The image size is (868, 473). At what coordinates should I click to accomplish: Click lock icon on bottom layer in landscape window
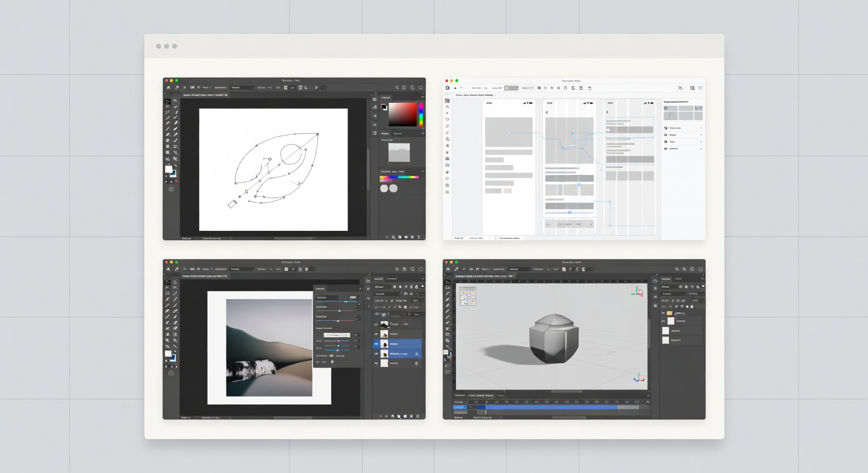point(417,363)
